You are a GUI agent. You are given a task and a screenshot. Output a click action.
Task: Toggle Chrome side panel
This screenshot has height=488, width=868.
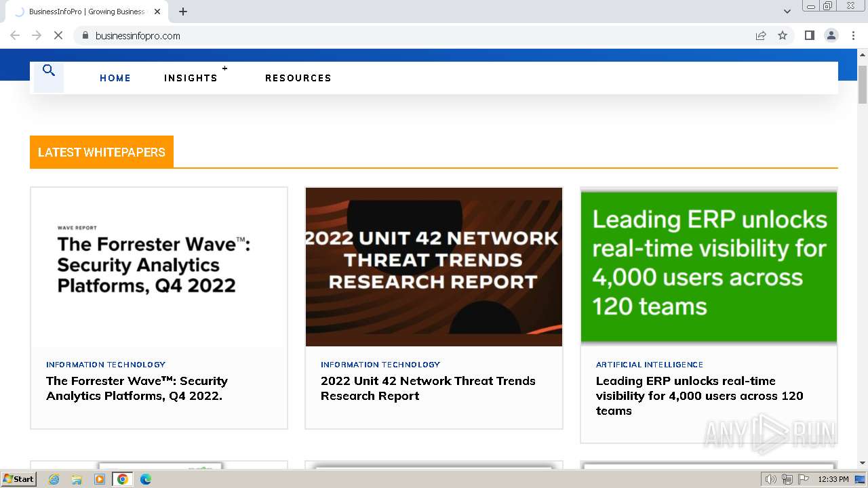[809, 35]
